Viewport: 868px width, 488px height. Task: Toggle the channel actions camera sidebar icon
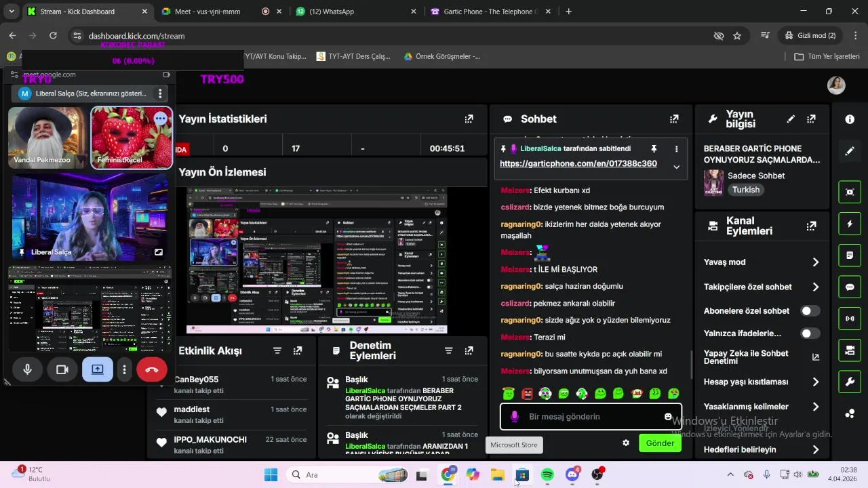pos(850,350)
